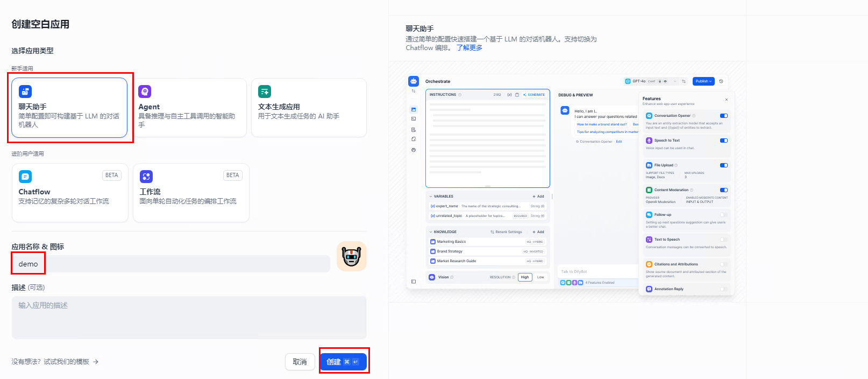
Task: Collapse the KNOWLEDGE section chevron
Action: pyautogui.click(x=431, y=232)
